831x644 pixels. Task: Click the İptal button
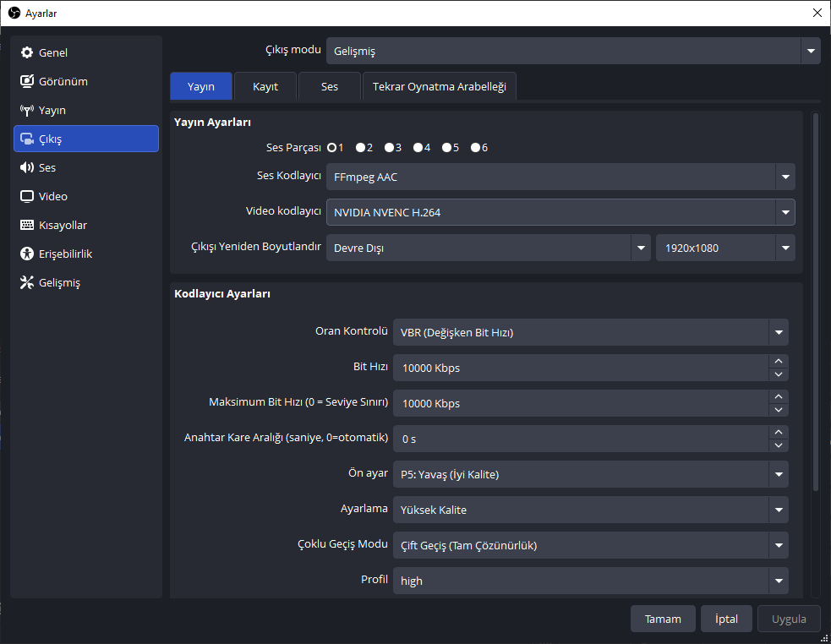726,619
